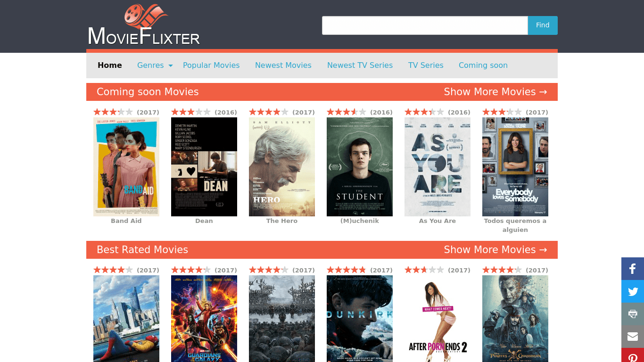Image resolution: width=644 pixels, height=362 pixels.
Task: Open the TV Series page
Action: pyautogui.click(x=426, y=66)
